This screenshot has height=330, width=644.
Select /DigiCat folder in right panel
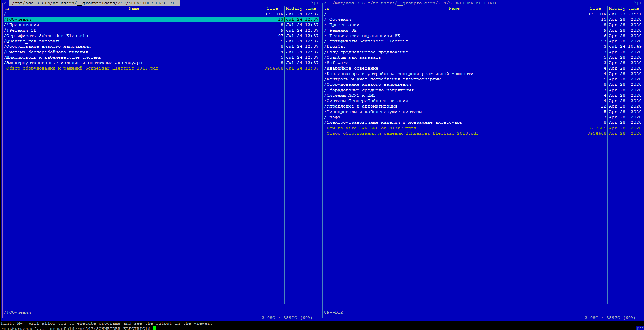pyautogui.click(x=483, y=46)
